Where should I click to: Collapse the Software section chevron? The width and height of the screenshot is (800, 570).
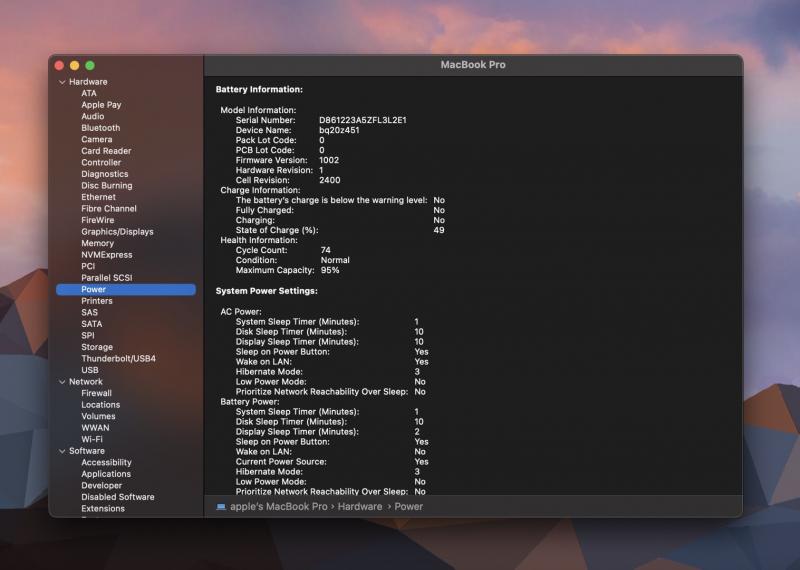pyautogui.click(x=61, y=451)
